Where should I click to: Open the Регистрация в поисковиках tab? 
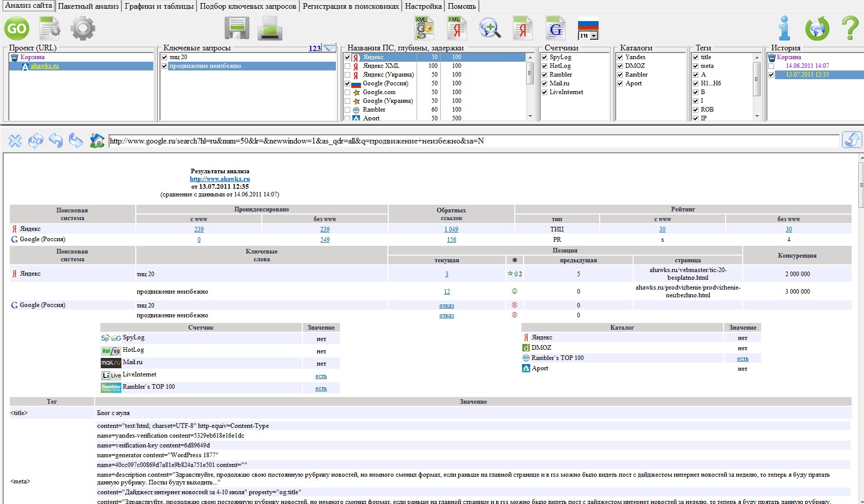point(351,6)
